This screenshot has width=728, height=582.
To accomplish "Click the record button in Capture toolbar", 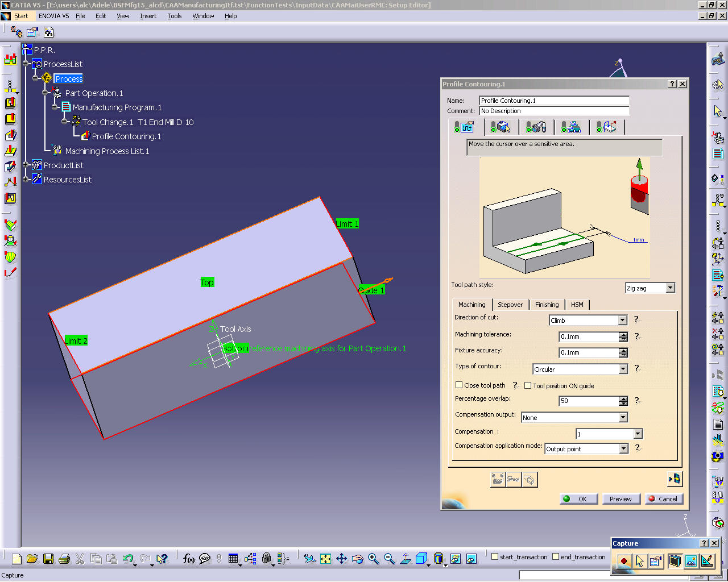I will 624,561.
